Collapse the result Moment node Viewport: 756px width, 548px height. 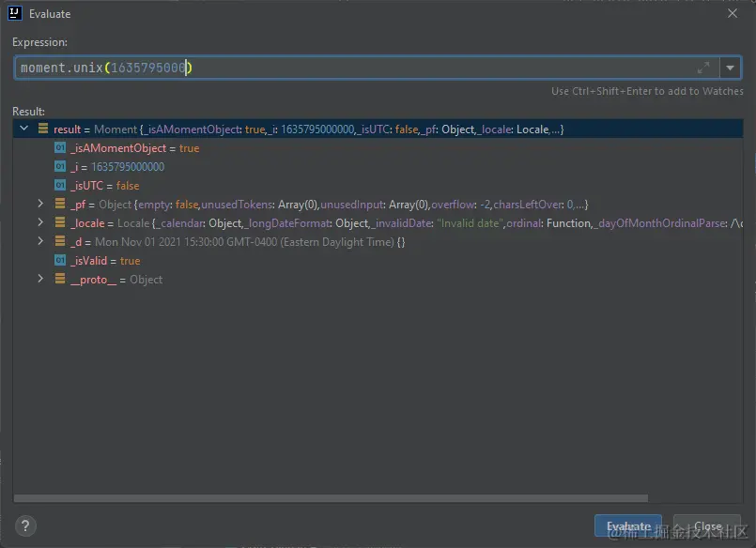pyautogui.click(x=23, y=129)
